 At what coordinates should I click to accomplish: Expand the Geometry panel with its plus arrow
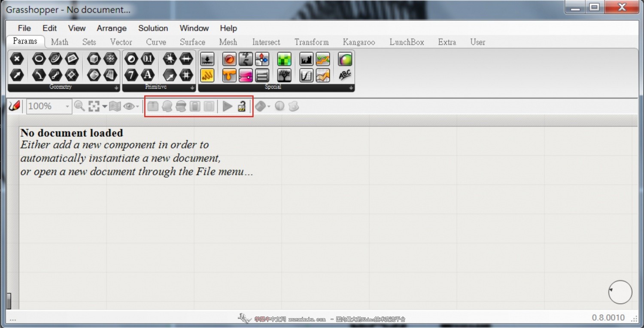coord(116,88)
